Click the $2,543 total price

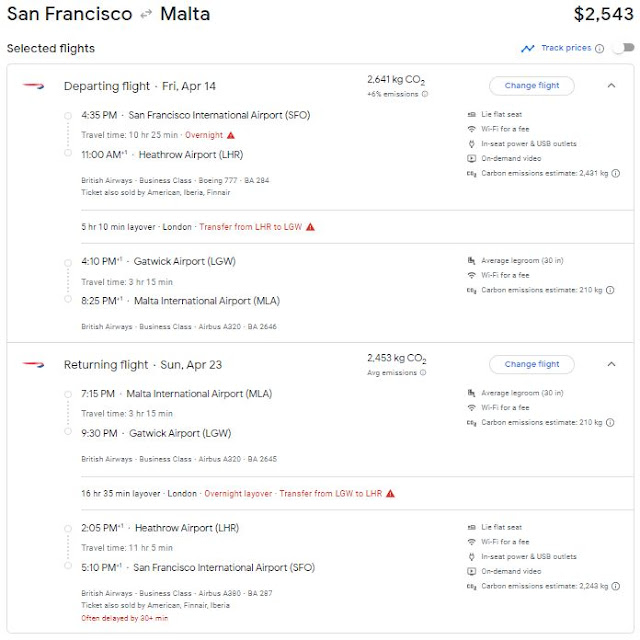(603, 14)
